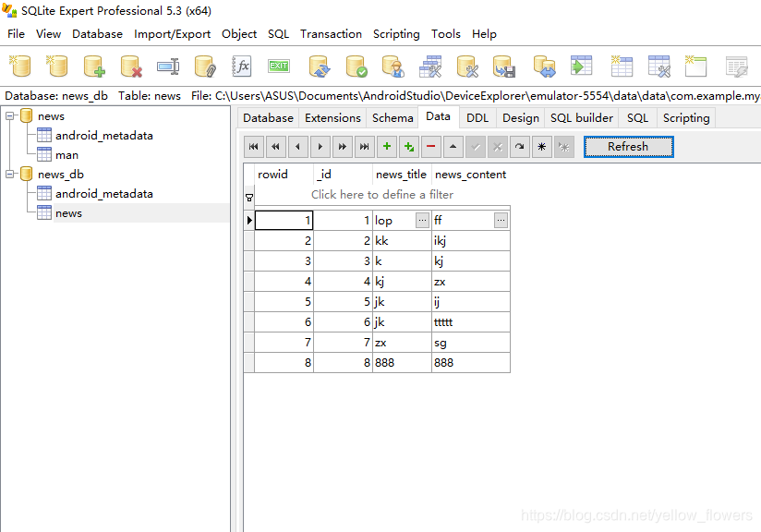The width and height of the screenshot is (761, 532).
Task: Click the second new database icon
Action: [56, 66]
